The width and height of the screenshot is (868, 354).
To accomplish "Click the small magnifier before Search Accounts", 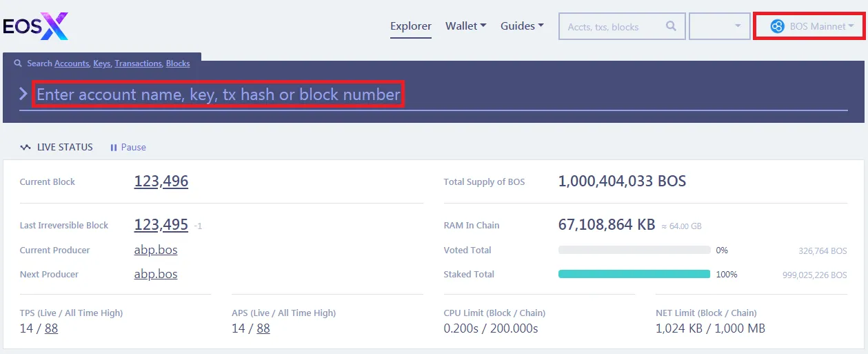I will 18,63.
